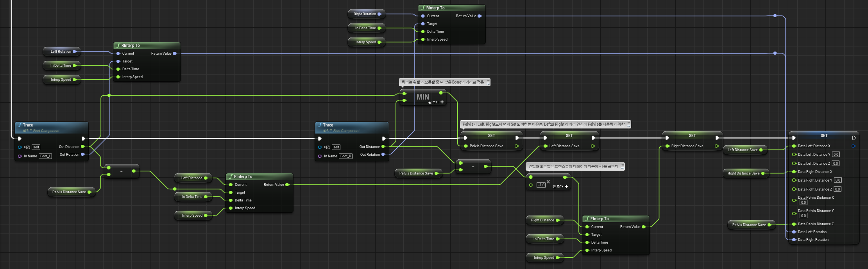This screenshot has width=868, height=269.
Task: Select the SET Pelvis Distance Save node title
Action: [492, 135]
